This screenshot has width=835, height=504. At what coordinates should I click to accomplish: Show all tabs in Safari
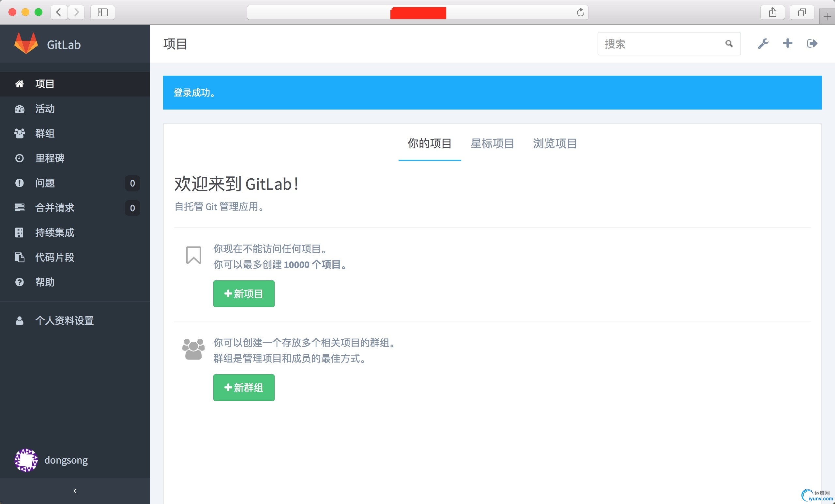[x=802, y=12]
